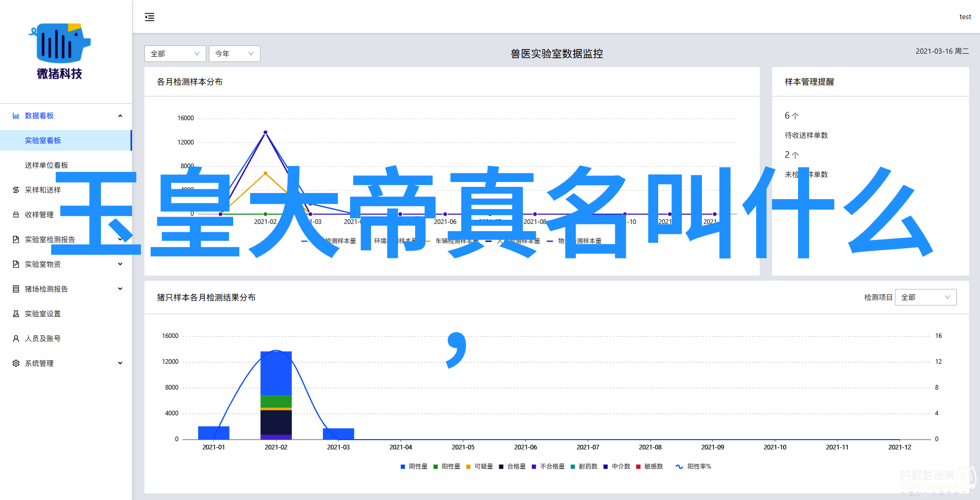The image size is (980, 500).
Task: Hide the 合格量 series via the legend
Action: [512, 466]
